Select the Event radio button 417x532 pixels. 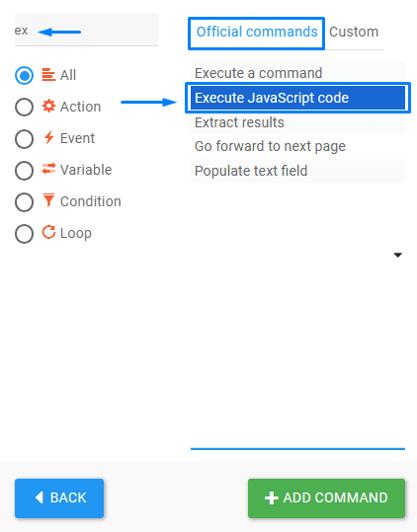point(24,139)
